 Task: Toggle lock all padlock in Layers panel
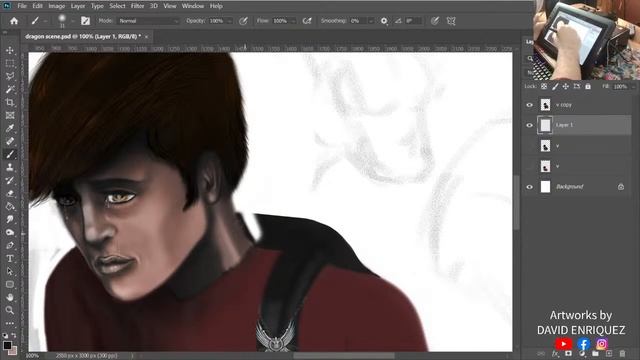tap(588, 86)
